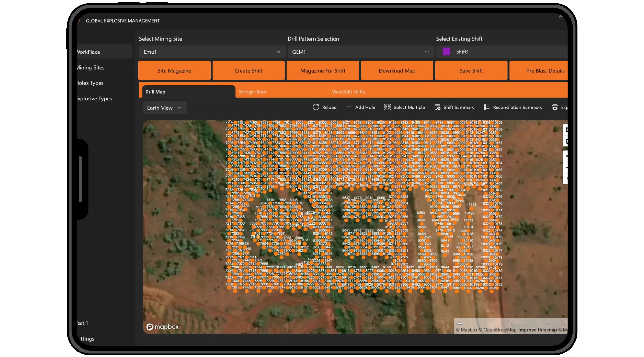Open the View/Edit Shifts tab
Screen dimensions: 644x357
(348, 91)
